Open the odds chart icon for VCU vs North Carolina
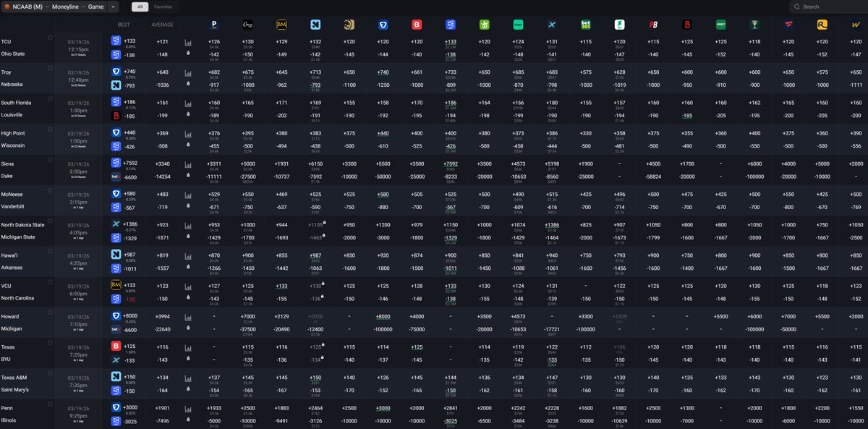Image resolution: width=868 pixels, height=429 pixels. coord(189,287)
